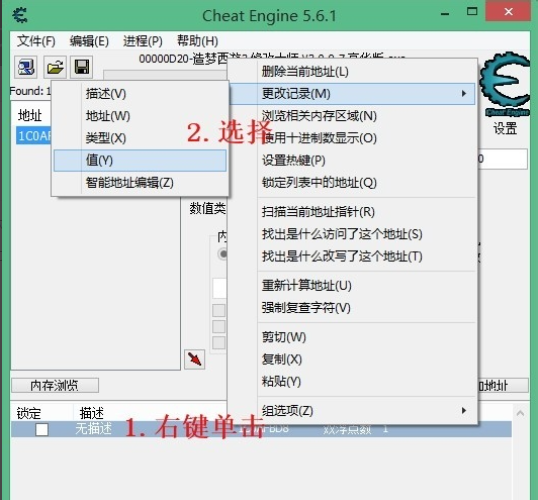The width and height of the screenshot is (538, 500).
Task: Toggle the 锁定 checkbox in address list
Action: (42, 430)
